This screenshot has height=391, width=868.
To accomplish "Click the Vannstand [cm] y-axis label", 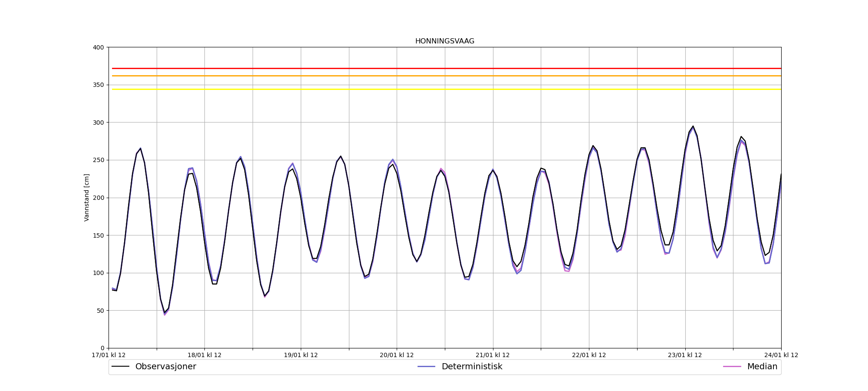I will pyautogui.click(x=87, y=198).
